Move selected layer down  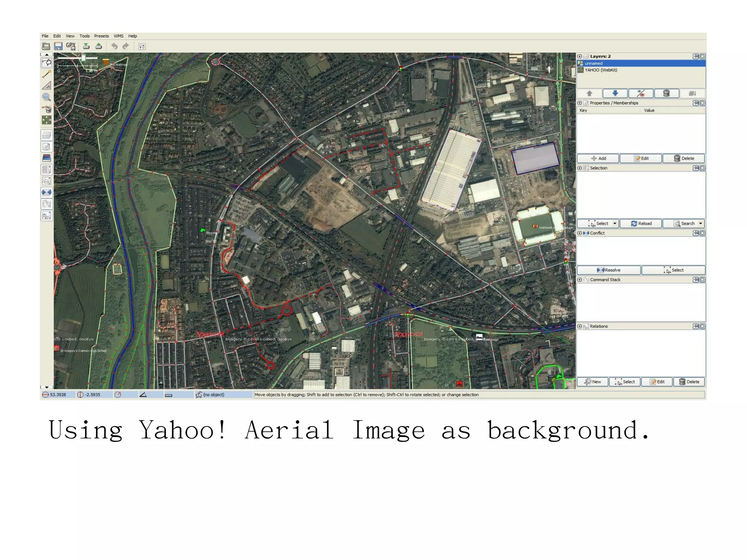pos(615,93)
